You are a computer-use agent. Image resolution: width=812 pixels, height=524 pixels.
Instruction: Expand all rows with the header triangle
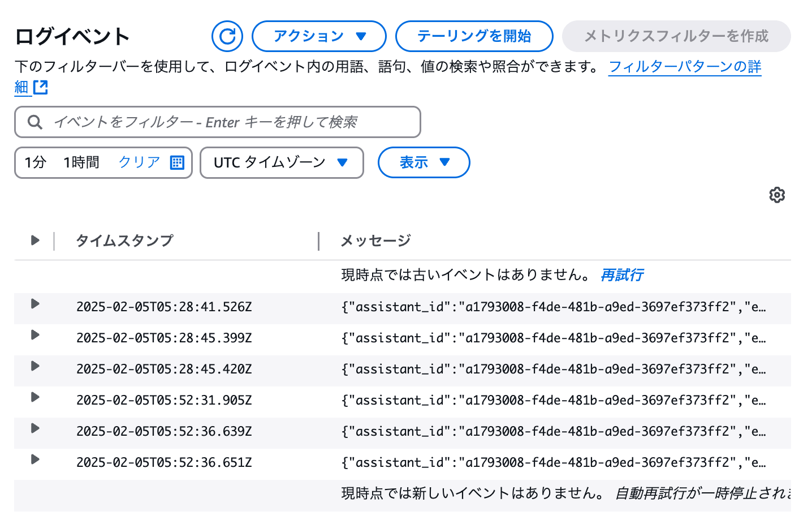point(35,240)
